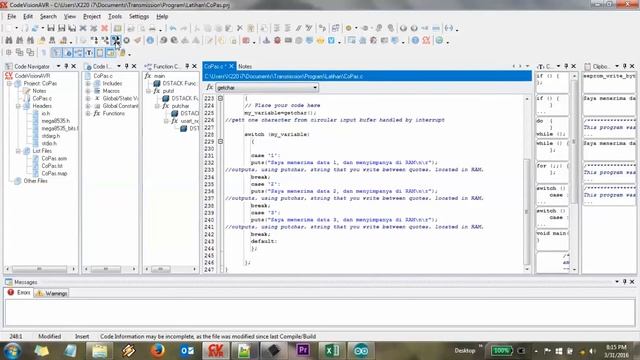Collapse the Project: CoPas tree node

9,83
